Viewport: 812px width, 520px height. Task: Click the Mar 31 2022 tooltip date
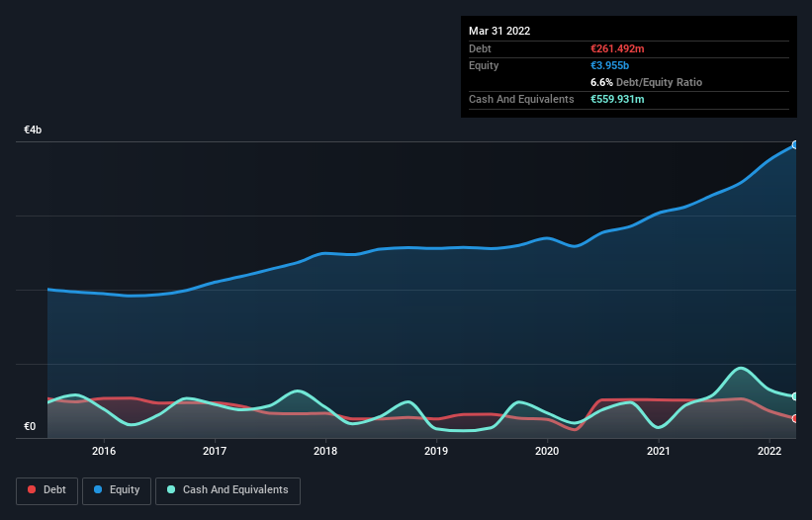499,31
